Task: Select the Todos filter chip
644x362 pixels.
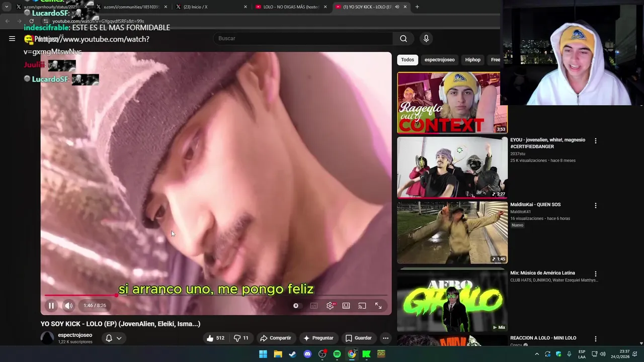Action: [408, 60]
